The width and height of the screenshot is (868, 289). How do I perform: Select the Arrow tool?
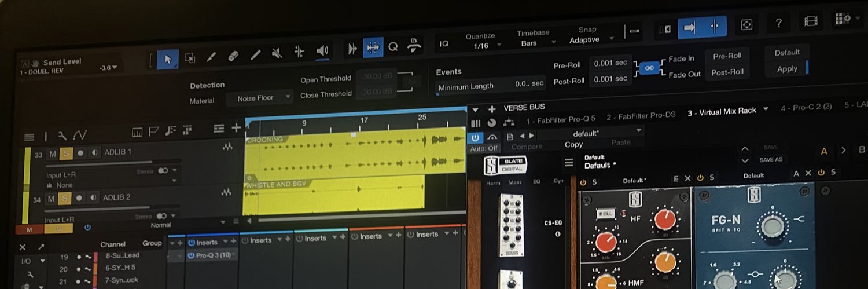168,58
